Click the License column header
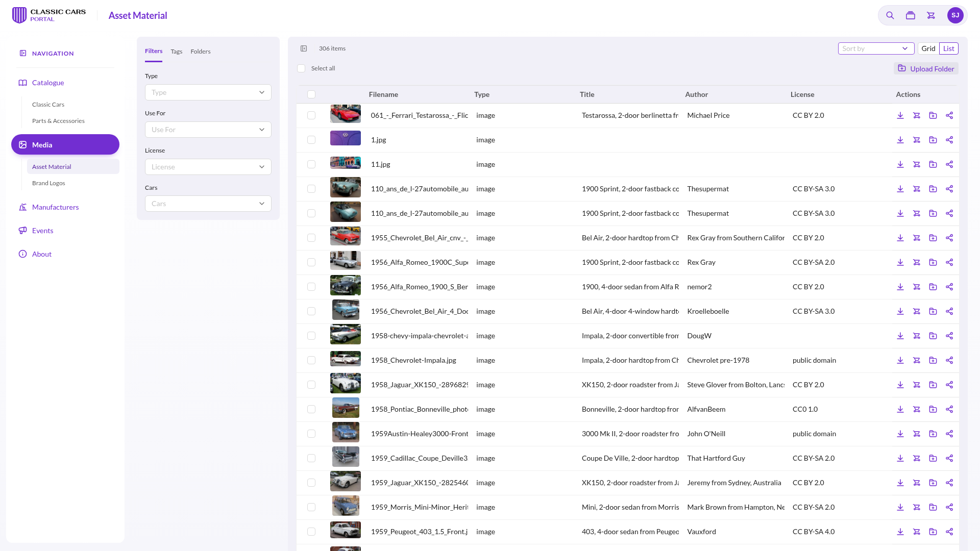980x551 pixels. (802, 94)
